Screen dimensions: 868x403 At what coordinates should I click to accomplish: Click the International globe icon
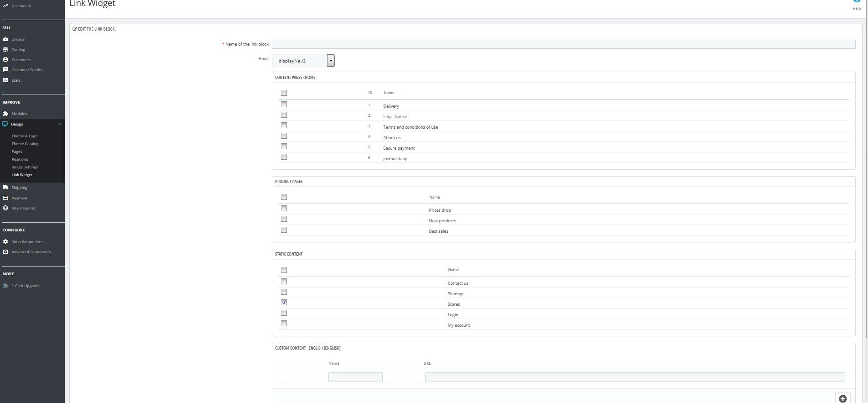(x=5, y=208)
